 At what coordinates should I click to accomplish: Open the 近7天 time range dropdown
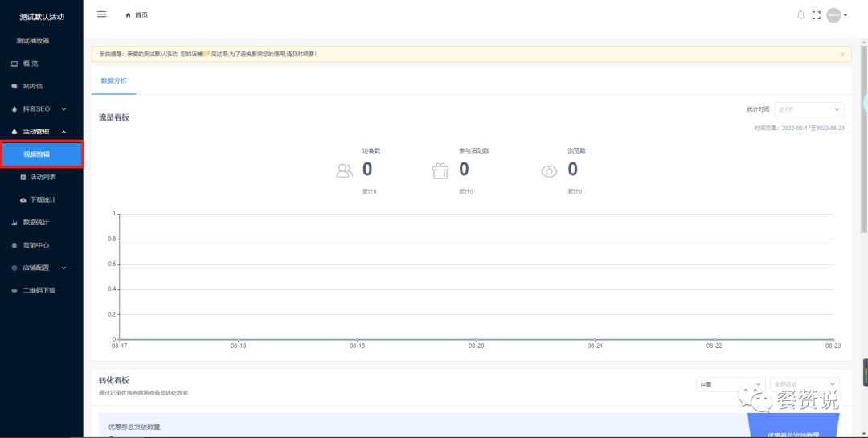pyautogui.click(x=809, y=109)
